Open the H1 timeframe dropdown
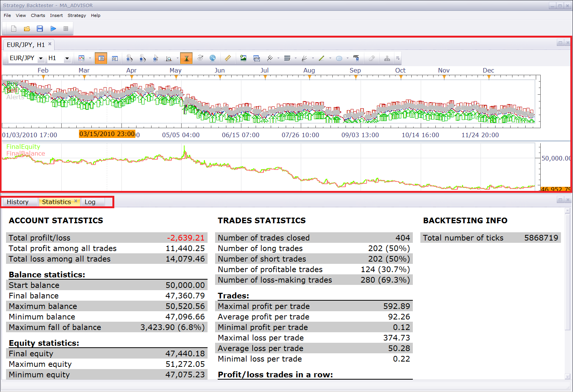Viewport: 573px width, 392px height. coord(67,58)
